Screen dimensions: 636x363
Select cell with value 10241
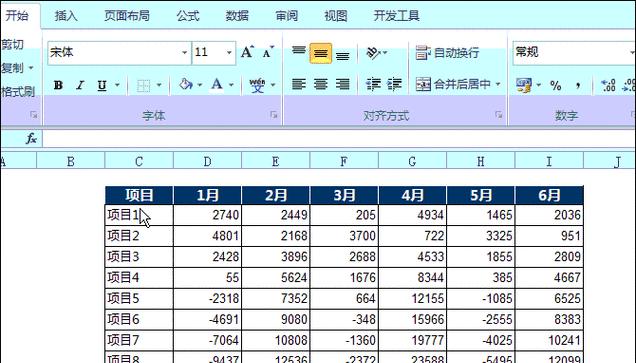549,340
